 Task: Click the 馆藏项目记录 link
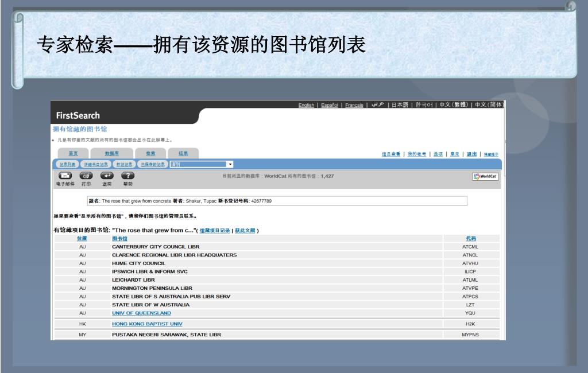215,231
